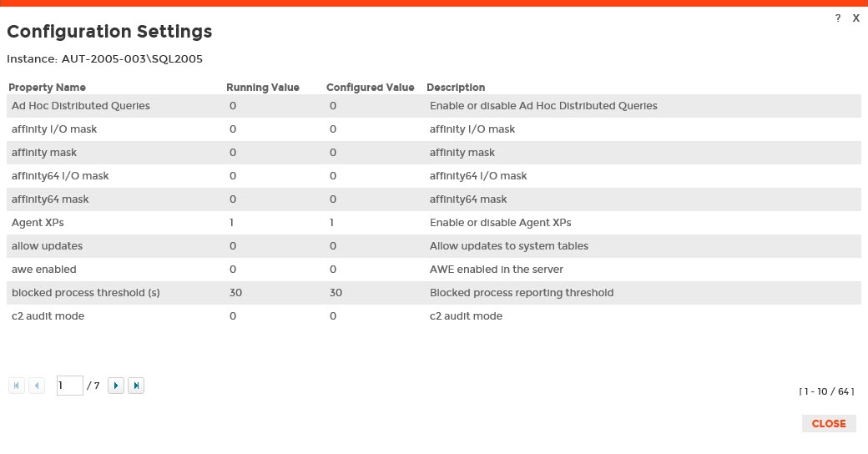Go to the previous page
The image size is (868, 454).
point(37,386)
